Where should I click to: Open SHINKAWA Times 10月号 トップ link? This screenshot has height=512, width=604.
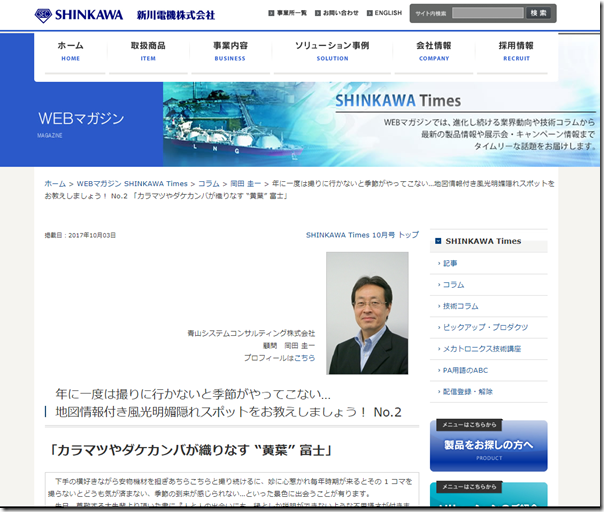pos(362,235)
